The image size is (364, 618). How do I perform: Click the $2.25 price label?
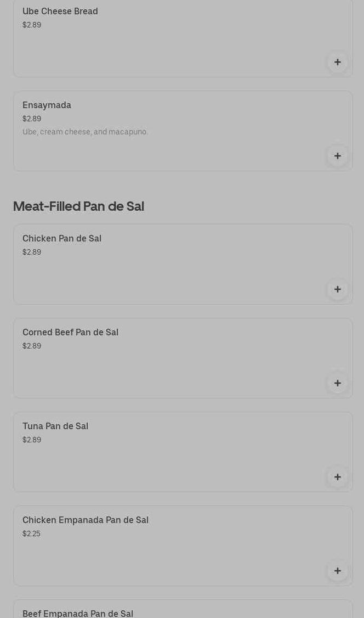click(31, 534)
